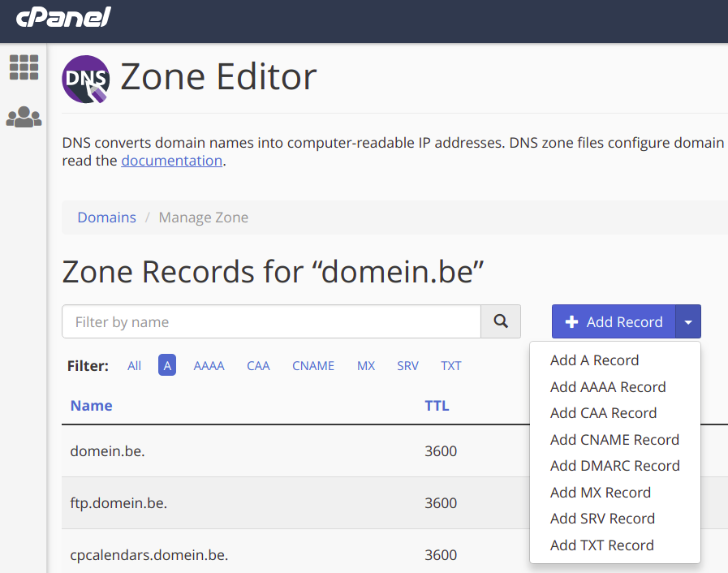This screenshot has width=728, height=573.
Task: Filter records by TXT type
Action: [450, 366]
